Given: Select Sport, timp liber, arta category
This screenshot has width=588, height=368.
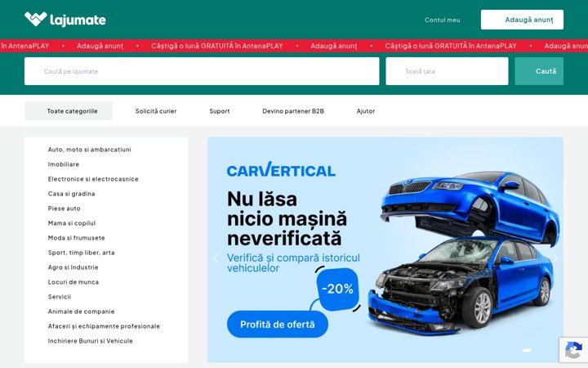Looking at the screenshot, I should (x=81, y=253).
